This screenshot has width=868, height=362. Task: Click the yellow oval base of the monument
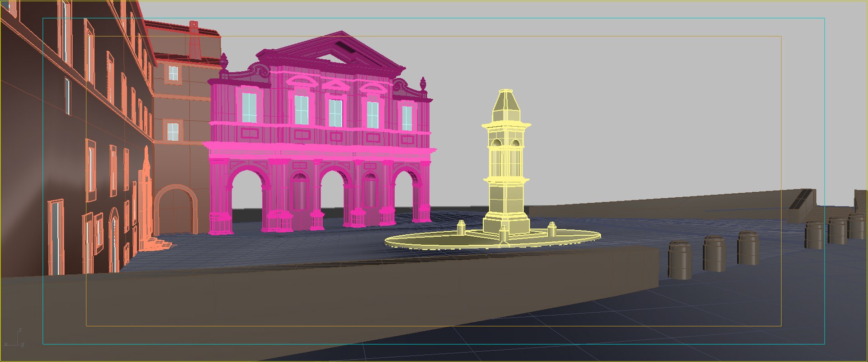click(x=493, y=240)
